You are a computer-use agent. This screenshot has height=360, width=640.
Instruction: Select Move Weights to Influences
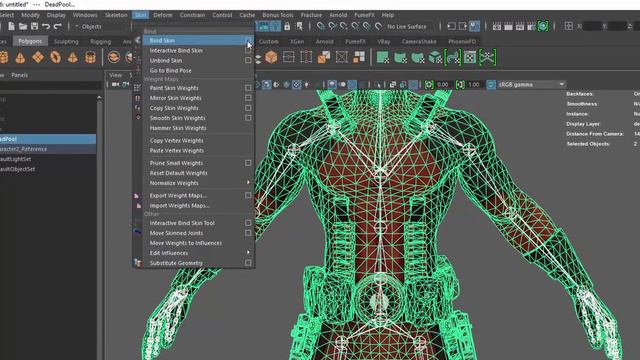coord(186,243)
